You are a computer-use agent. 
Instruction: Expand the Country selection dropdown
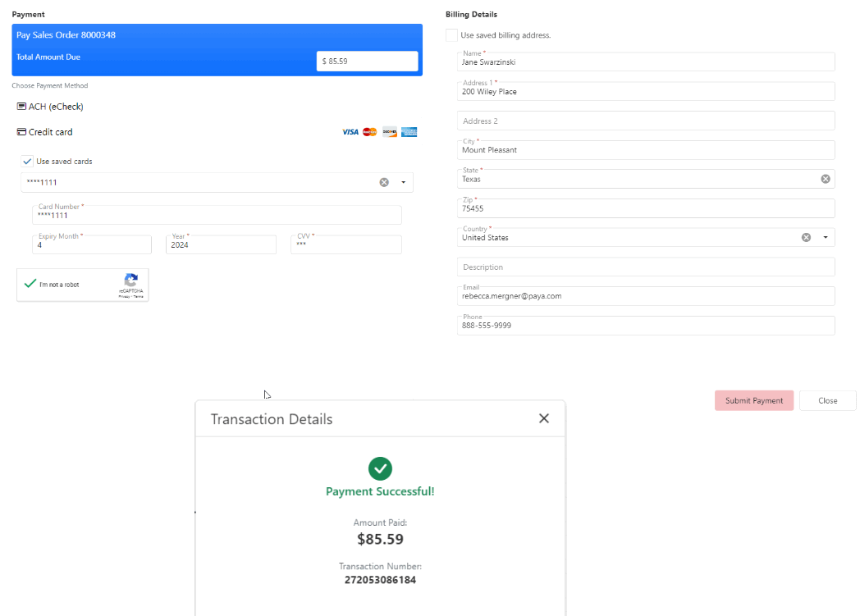tap(825, 237)
